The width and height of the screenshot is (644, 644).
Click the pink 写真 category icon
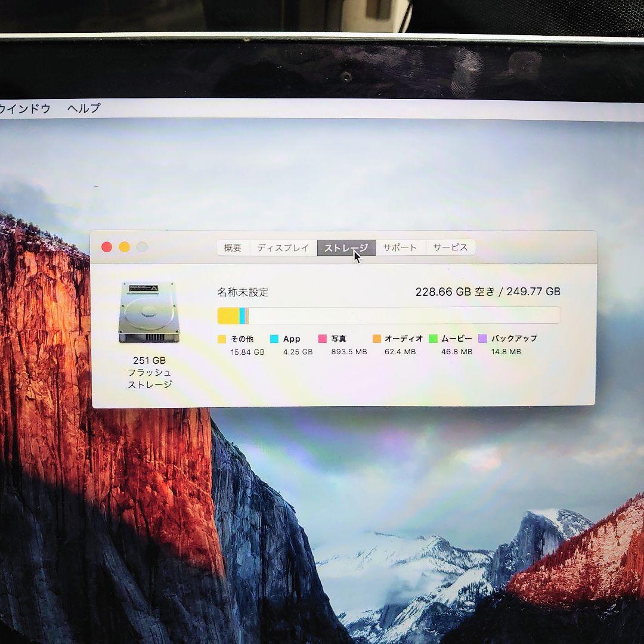[323, 339]
